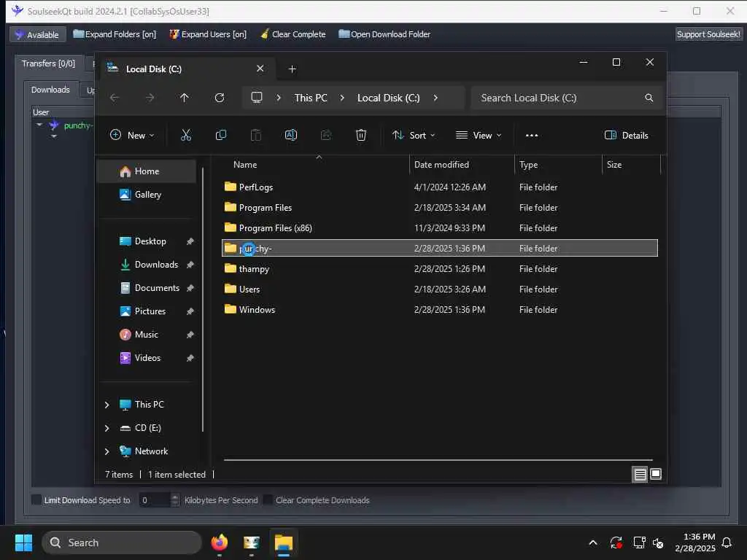
Task: Open Music quick access item
Action: 146,334
